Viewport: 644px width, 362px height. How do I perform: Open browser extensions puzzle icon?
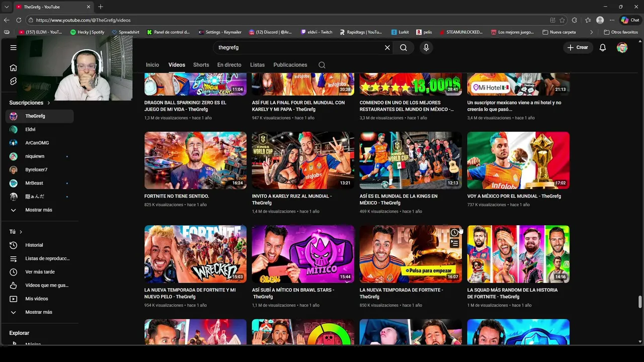[x=575, y=20]
